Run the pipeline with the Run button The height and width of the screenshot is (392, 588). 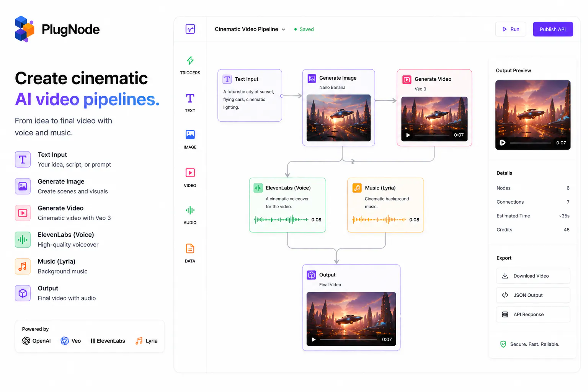511,29
